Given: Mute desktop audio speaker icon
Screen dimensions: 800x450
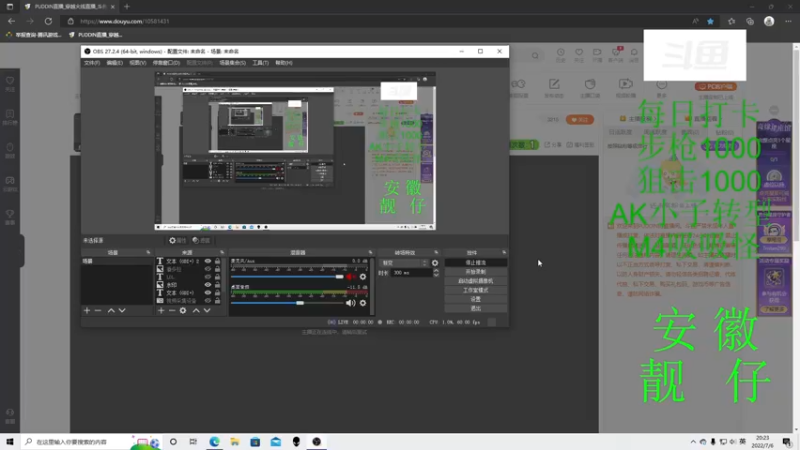Looking at the screenshot, I should (x=351, y=303).
